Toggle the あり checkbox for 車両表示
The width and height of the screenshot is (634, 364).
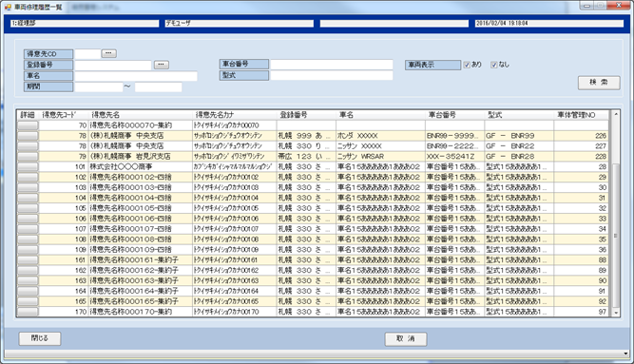(x=467, y=65)
